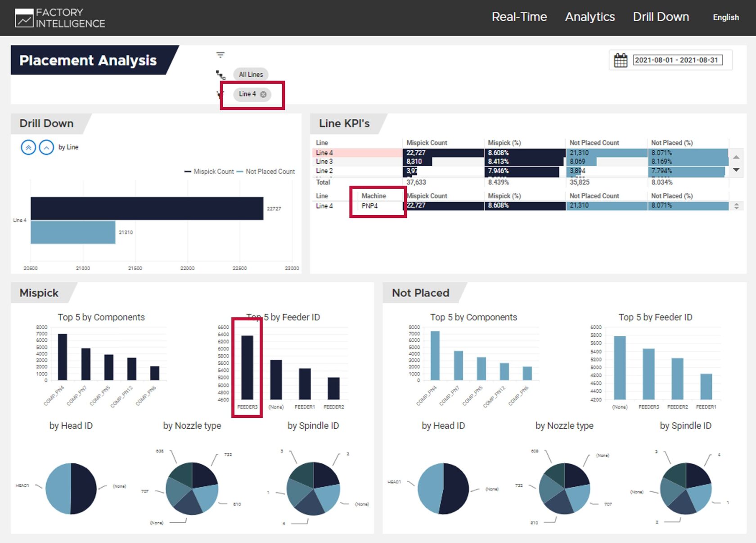
Task: Open the Drill Down menu
Action: coord(661,17)
